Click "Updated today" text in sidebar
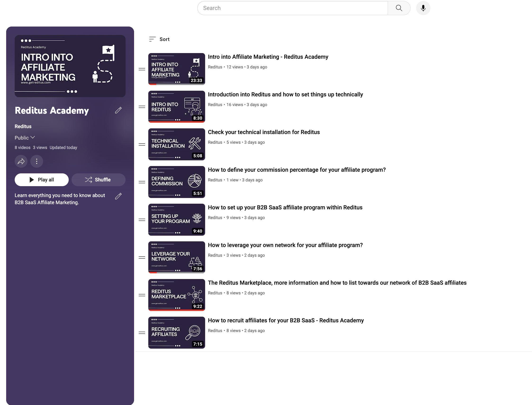The height and width of the screenshot is (405, 532). pos(63,148)
